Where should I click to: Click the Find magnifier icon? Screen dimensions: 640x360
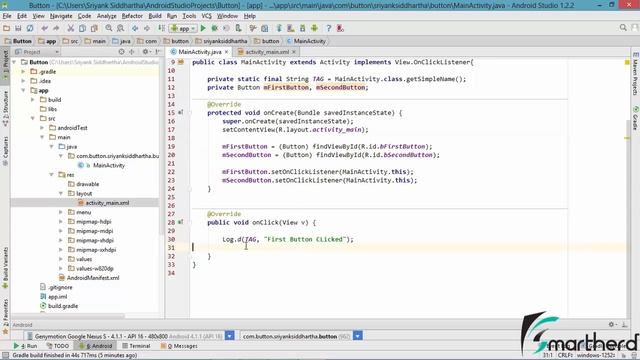coord(109,28)
